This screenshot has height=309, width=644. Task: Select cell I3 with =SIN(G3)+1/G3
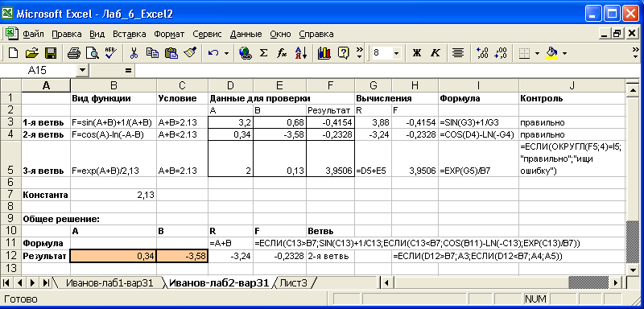479,122
